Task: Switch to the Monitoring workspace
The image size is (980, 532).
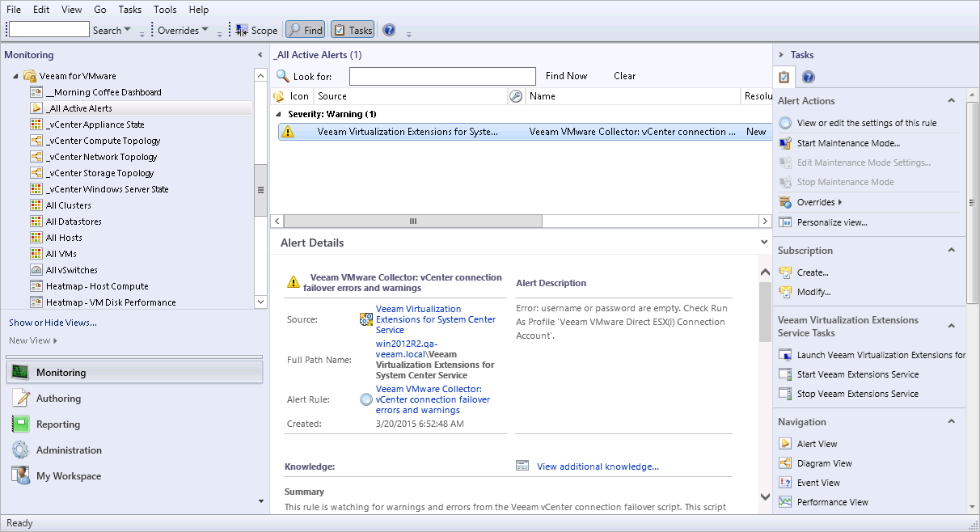Action: (x=134, y=373)
